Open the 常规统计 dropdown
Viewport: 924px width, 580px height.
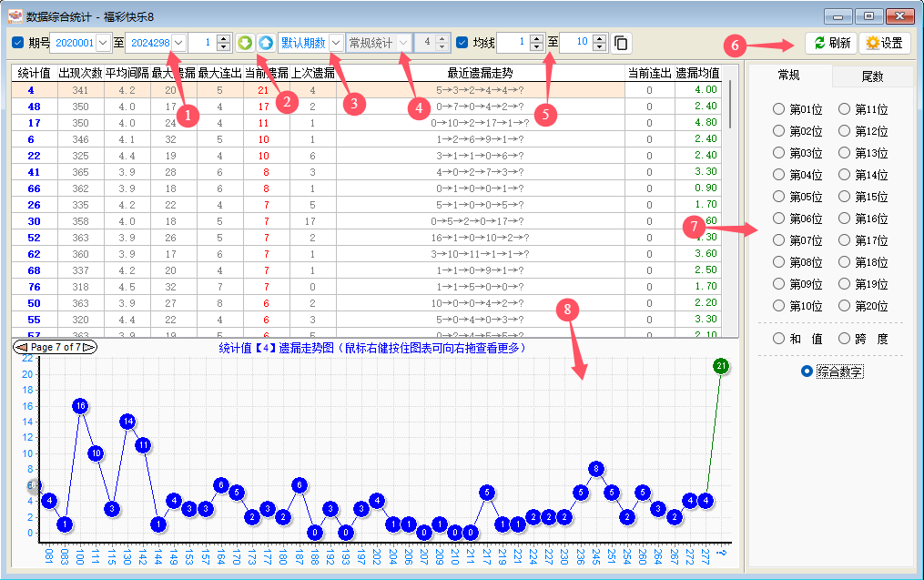click(403, 43)
